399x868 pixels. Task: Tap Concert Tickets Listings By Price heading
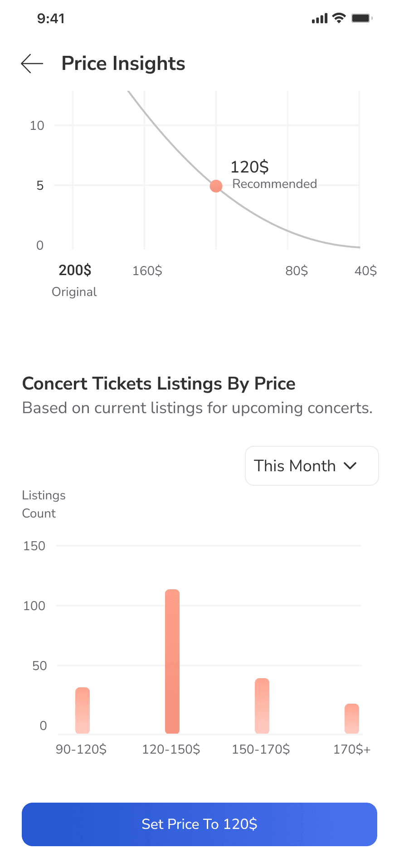(x=159, y=384)
